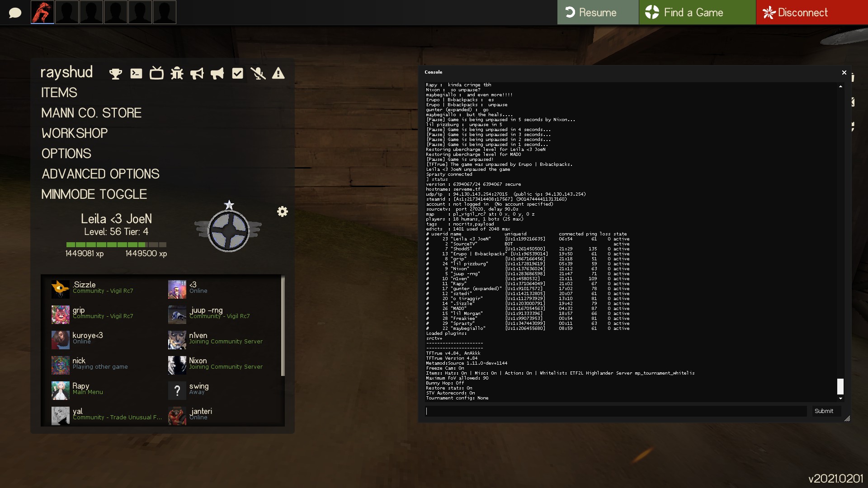Click the console scrollbar thumb
This screenshot has width=868, height=488.
840,386
